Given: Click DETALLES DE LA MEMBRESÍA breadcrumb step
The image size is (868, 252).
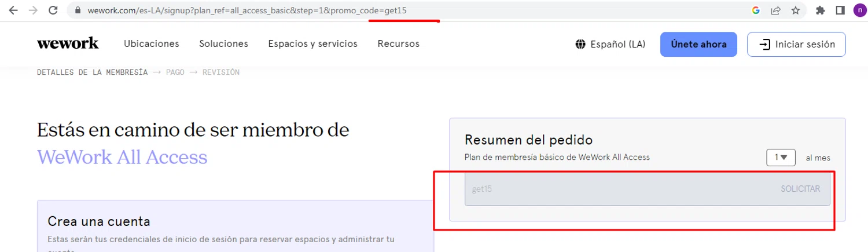Looking at the screenshot, I should click(x=93, y=72).
